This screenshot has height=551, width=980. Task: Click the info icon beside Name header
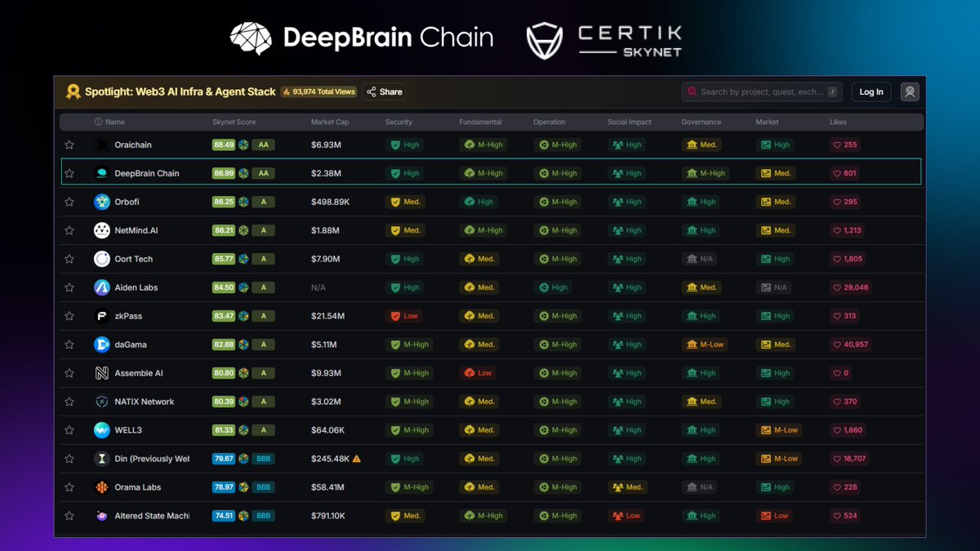(98, 122)
